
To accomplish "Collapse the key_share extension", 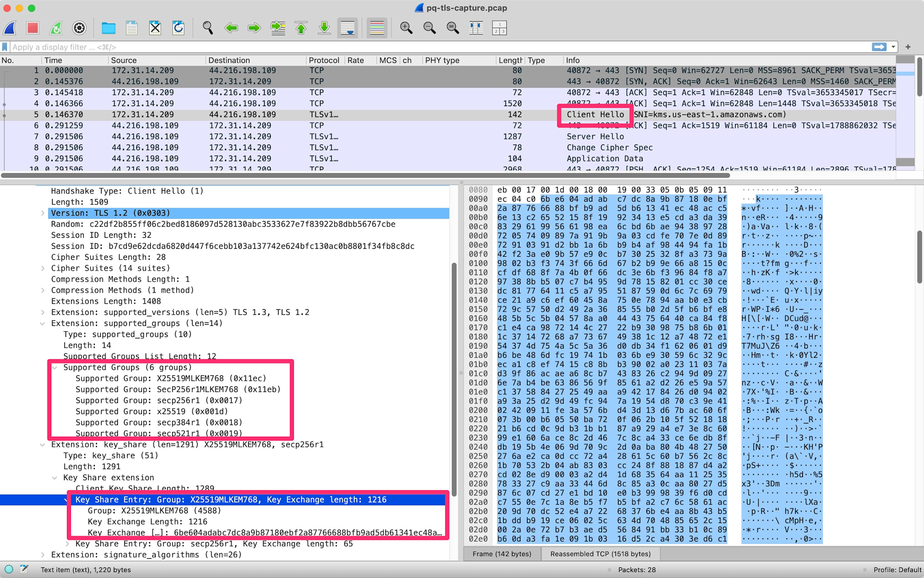I will (43, 445).
